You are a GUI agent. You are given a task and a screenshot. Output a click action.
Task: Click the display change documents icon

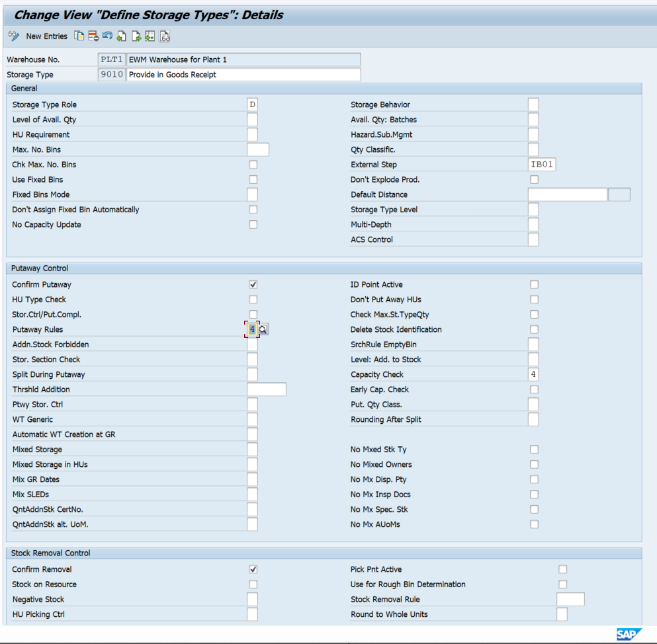pyautogui.click(x=165, y=36)
